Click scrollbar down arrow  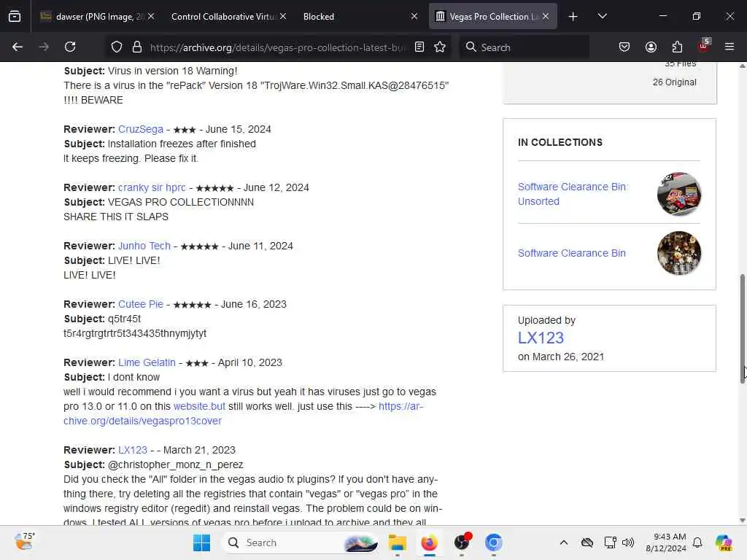[742, 521]
